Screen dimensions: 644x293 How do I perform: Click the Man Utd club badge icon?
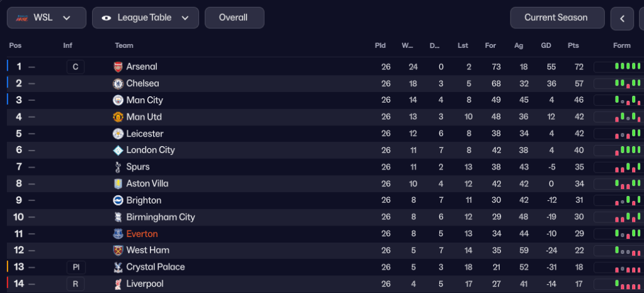[x=118, y=117]
